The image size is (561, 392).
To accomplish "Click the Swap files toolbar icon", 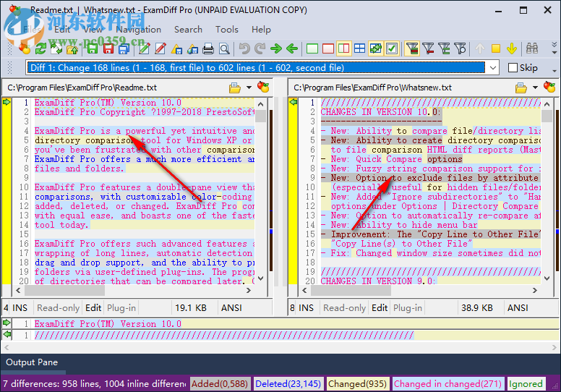I will pyautogui.click(x=56, y=48).
